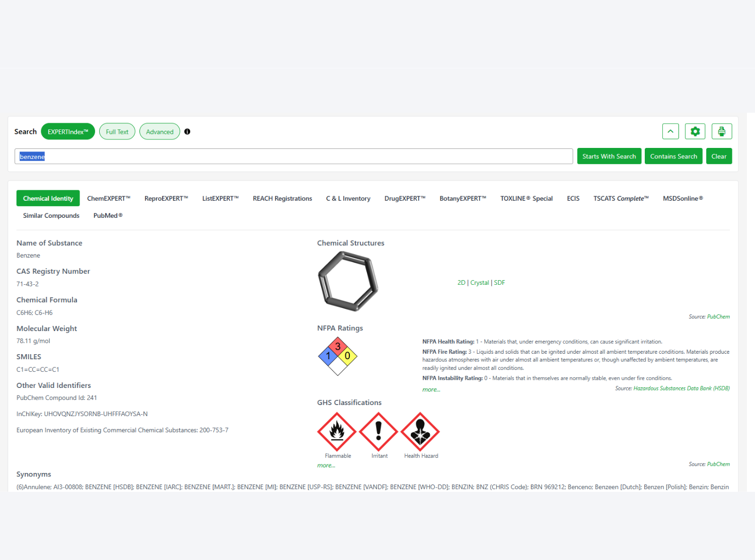
Task: Expand more under NFPA Ratings
Action: [431, 389]
